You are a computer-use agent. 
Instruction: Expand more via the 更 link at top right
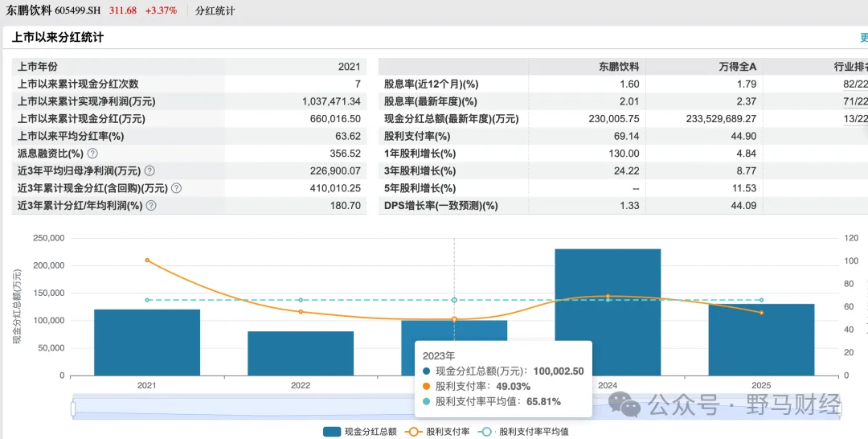[863, 38]
